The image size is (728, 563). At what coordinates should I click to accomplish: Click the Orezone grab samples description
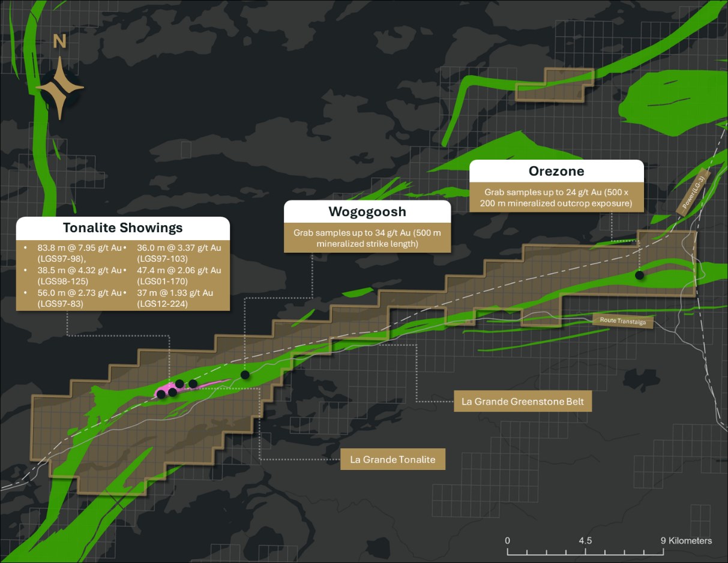556,197
